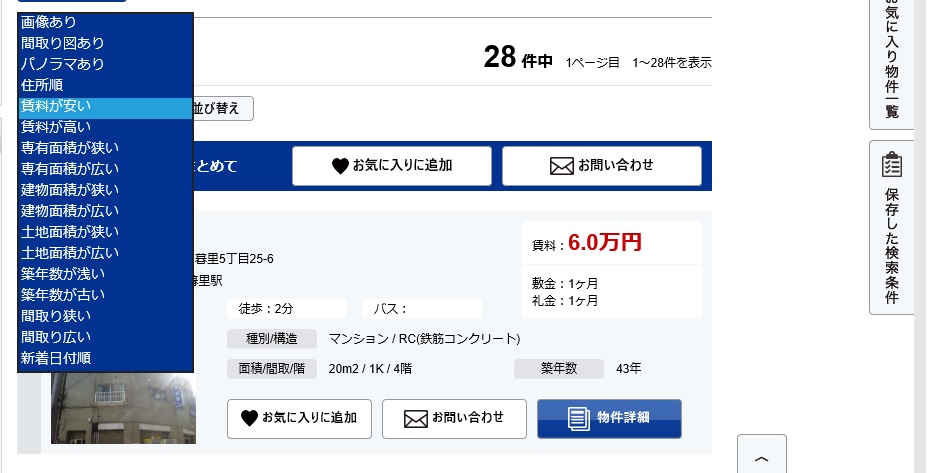Click envelope icon in listing's お問い合わせ button
Screen dimensions: 927x473
tap(416, 419)
